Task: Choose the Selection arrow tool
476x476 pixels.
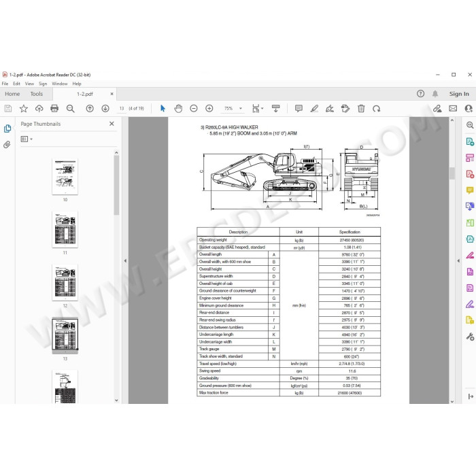Action: pyautogui.click(x=163, y=108)
